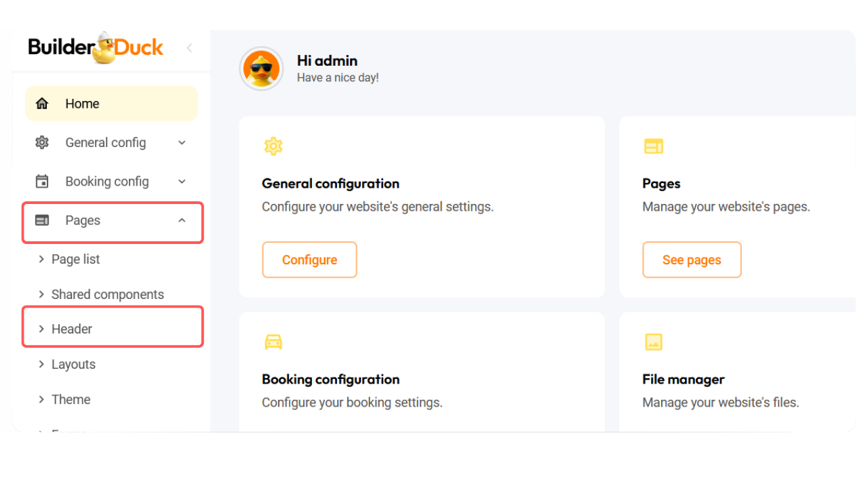Click the BuilderDuck logo
Image resolution: width=868 pixels, height=488 pixels.
[x=96, y=48]
